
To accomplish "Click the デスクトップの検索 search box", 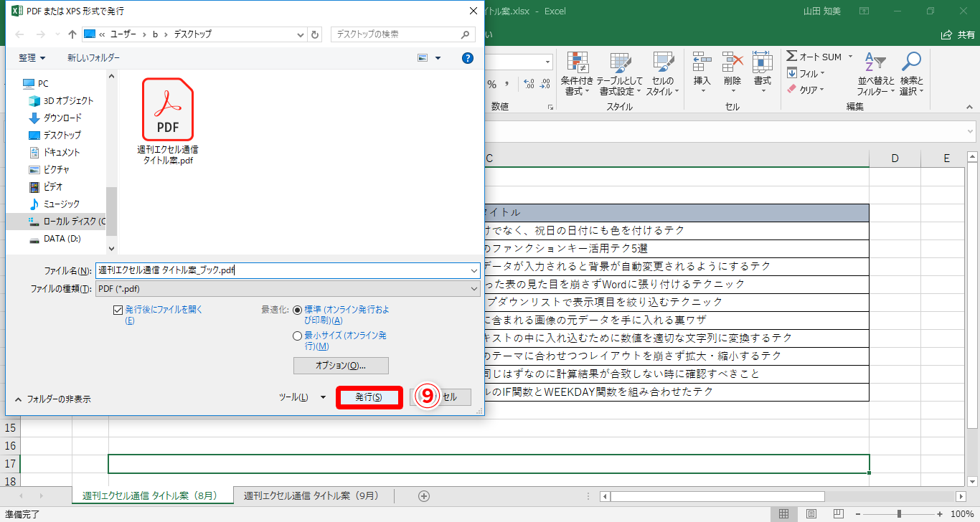I will [x=403, y=34].
